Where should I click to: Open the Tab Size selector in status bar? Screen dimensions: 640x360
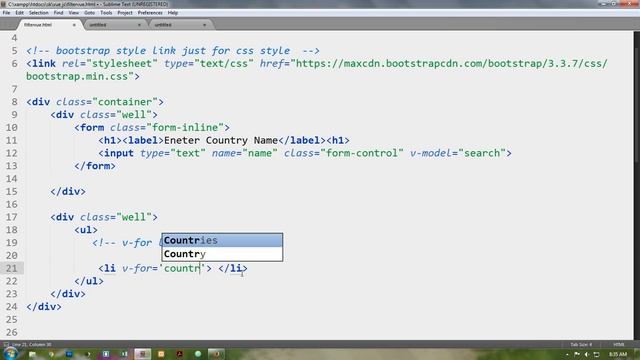581,344
